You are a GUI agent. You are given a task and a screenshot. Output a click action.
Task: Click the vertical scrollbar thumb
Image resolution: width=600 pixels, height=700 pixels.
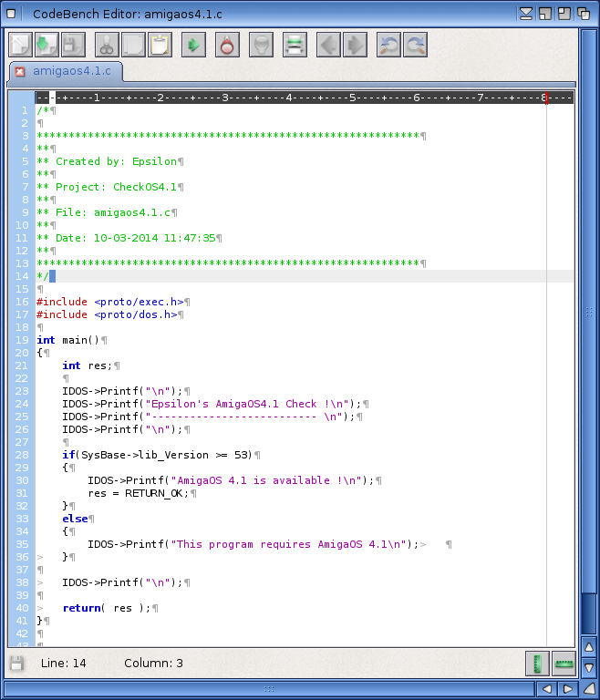pyautogui.click(x=589, y=312)
